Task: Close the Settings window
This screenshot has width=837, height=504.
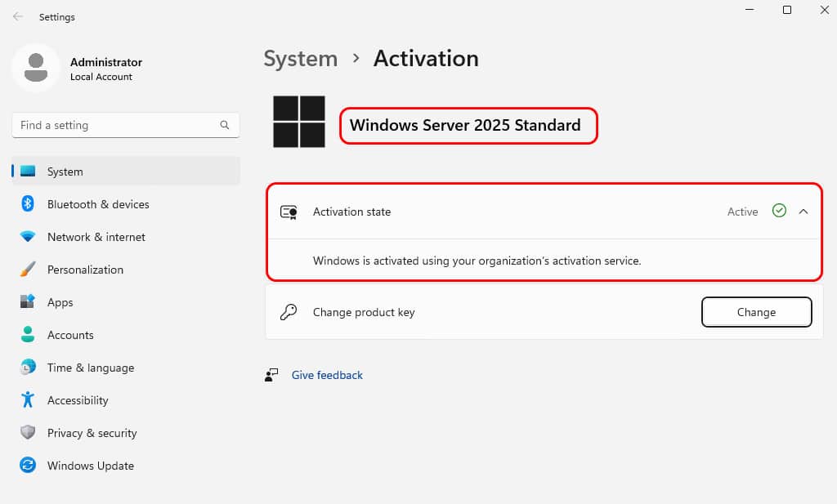Action: [x=824, y=10]
